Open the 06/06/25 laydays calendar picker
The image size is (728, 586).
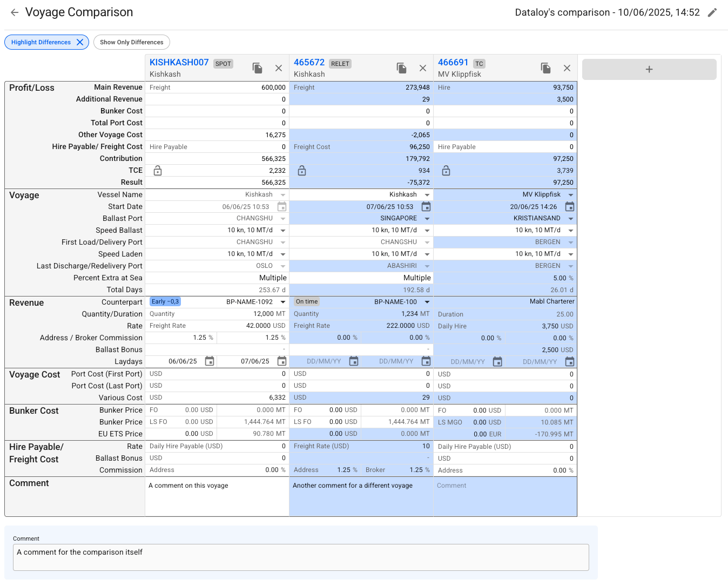[210, 361]
